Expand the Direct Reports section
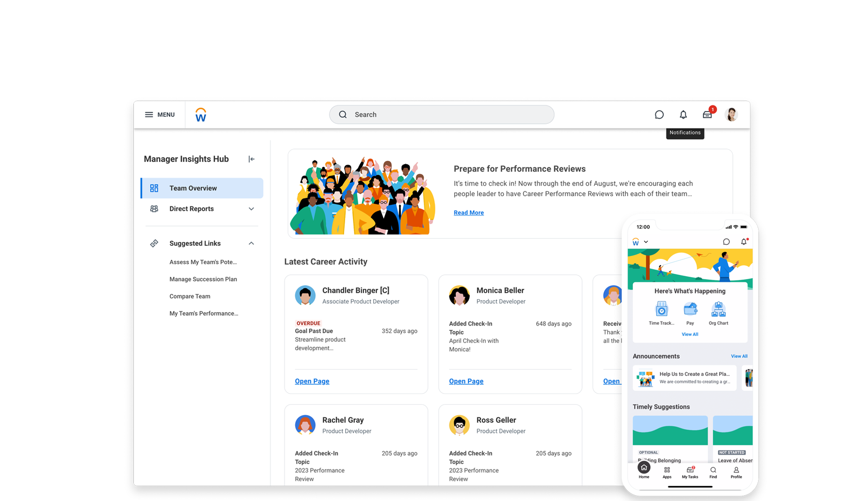The height and width of the screenshot is (501, 868). click(251, 208)
